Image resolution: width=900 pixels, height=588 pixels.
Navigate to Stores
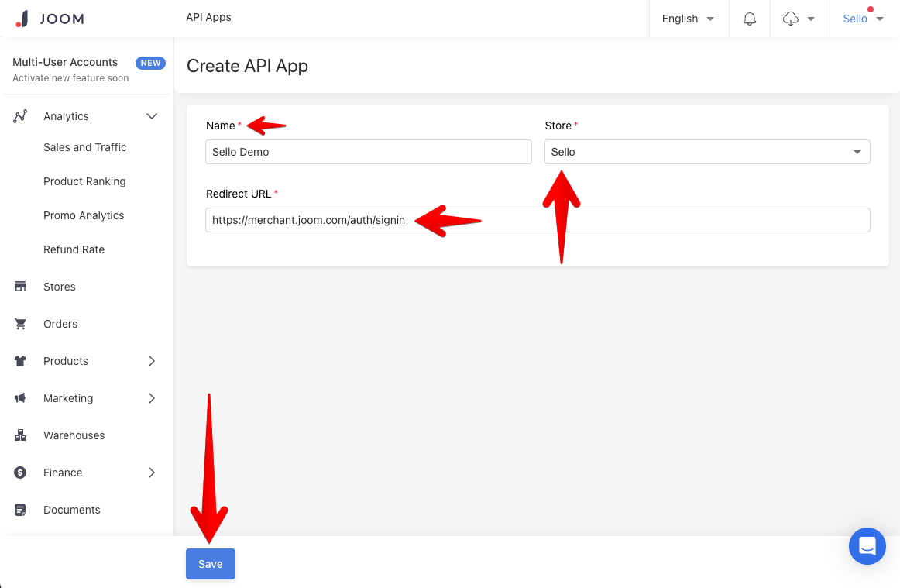click(60, 287)
